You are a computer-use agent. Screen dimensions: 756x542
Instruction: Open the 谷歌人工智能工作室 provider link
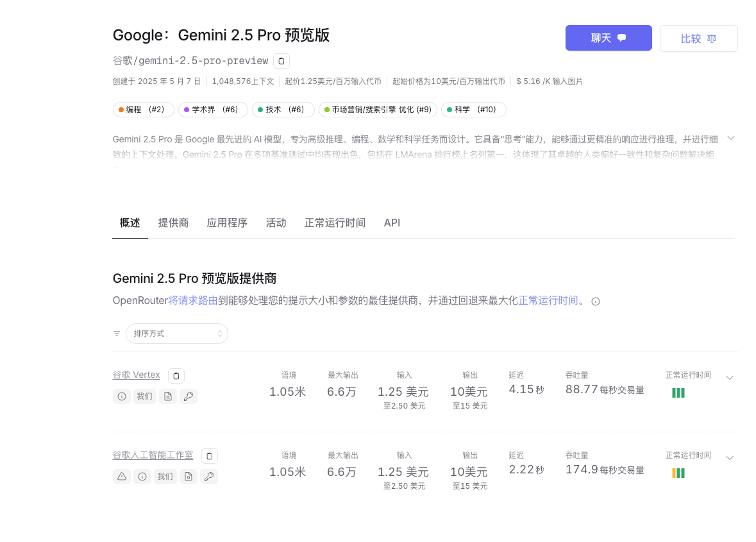153,455
